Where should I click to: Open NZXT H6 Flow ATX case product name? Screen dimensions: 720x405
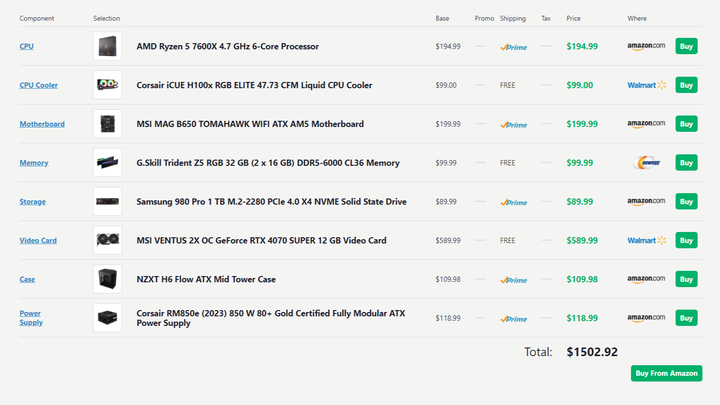[x=206, y=279]
